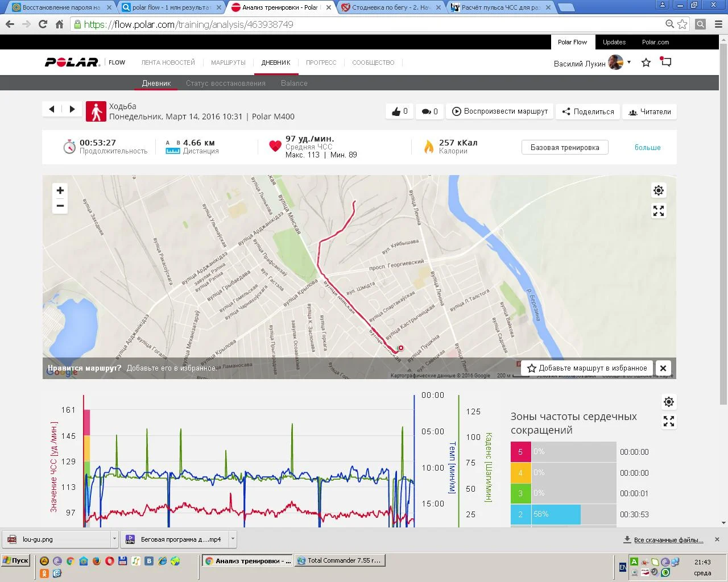Like this training with thumbs-up button

click(399, 111)
